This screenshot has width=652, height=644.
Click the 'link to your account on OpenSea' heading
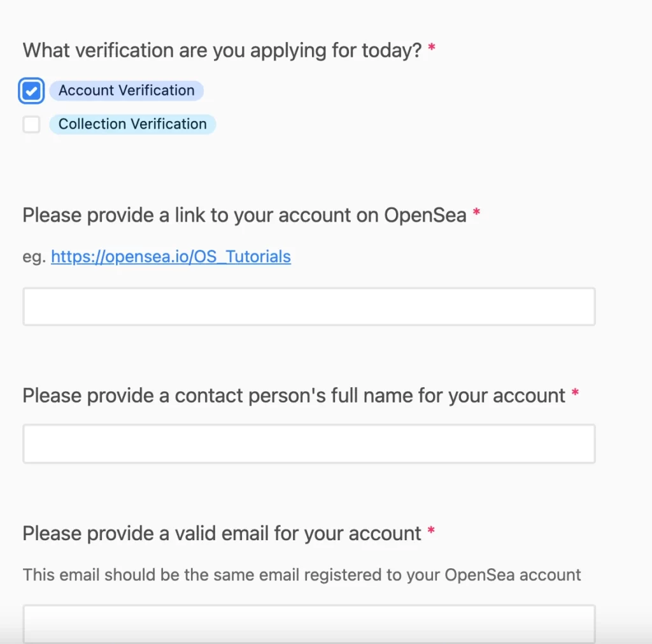pyautogui.click(x=244, y=215)
